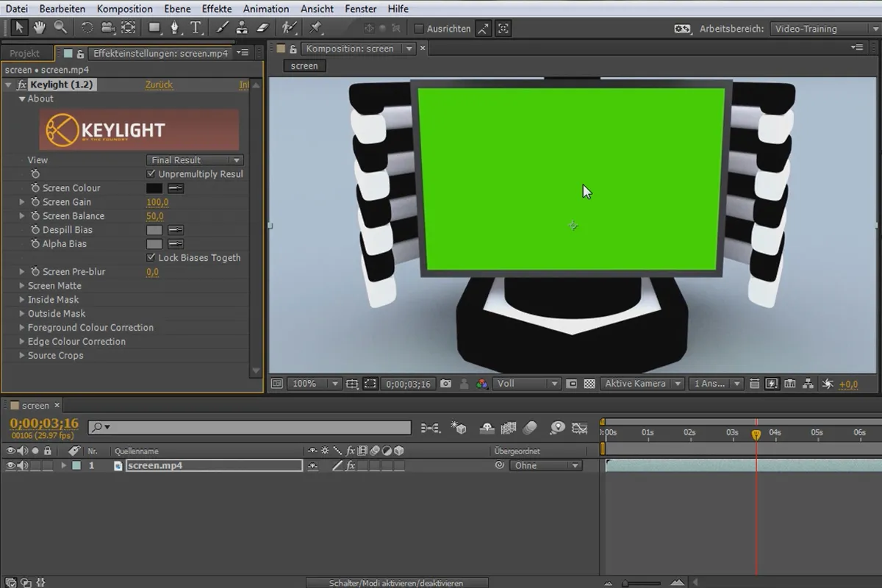Screen dimensions: 882x588
Task: Select the Unified Camera tool
Action: (107, 28)
